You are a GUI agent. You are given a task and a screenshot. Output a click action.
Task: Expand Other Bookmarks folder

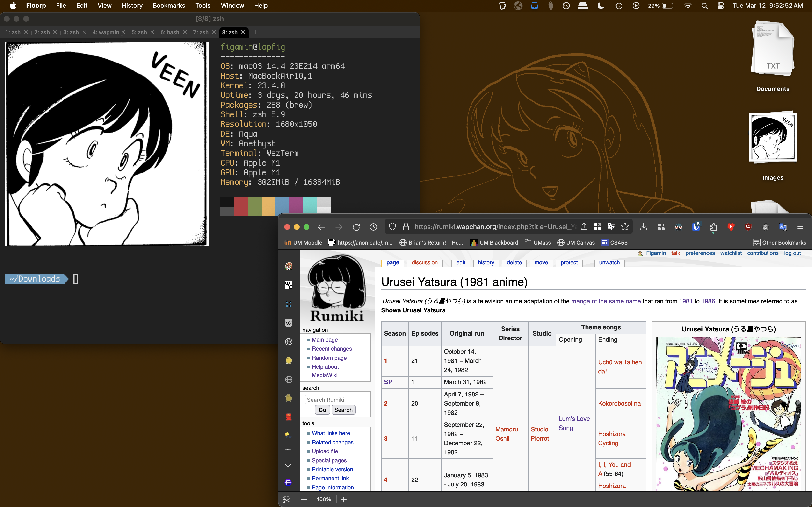(779, 242)
